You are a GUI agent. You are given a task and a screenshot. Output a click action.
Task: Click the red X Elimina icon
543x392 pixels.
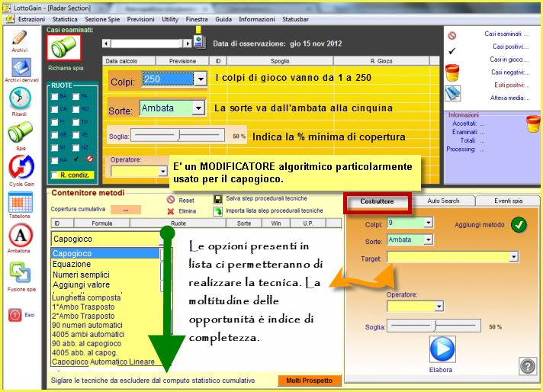click(171, 211)
